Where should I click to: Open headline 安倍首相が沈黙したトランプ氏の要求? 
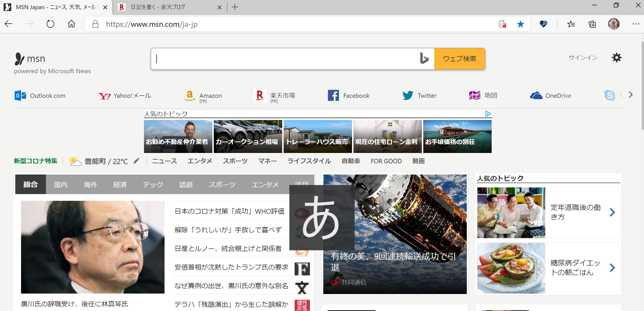pyautogui.click(x=231, y=267)
